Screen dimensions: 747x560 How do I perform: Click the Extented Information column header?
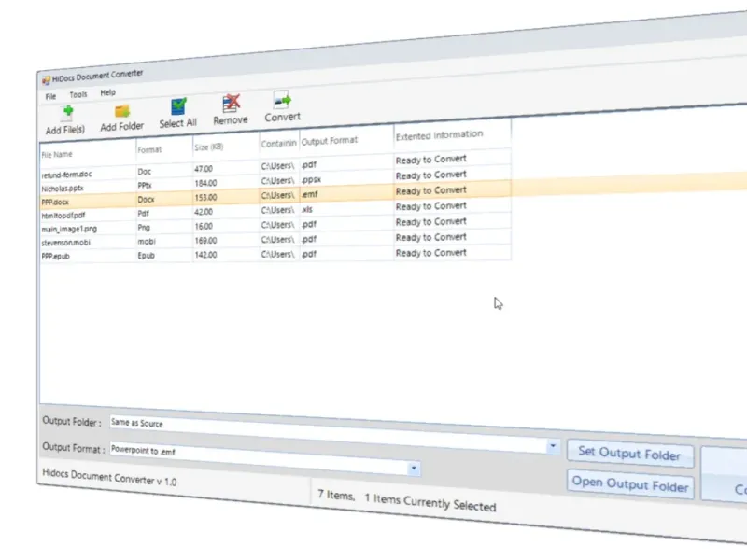tap(453, 134)
